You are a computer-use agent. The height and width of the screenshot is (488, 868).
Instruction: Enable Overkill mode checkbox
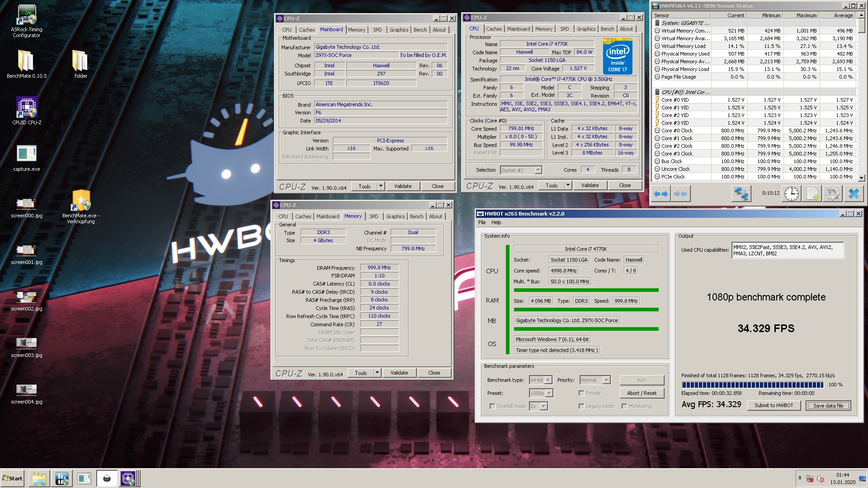tap(492, 406)
